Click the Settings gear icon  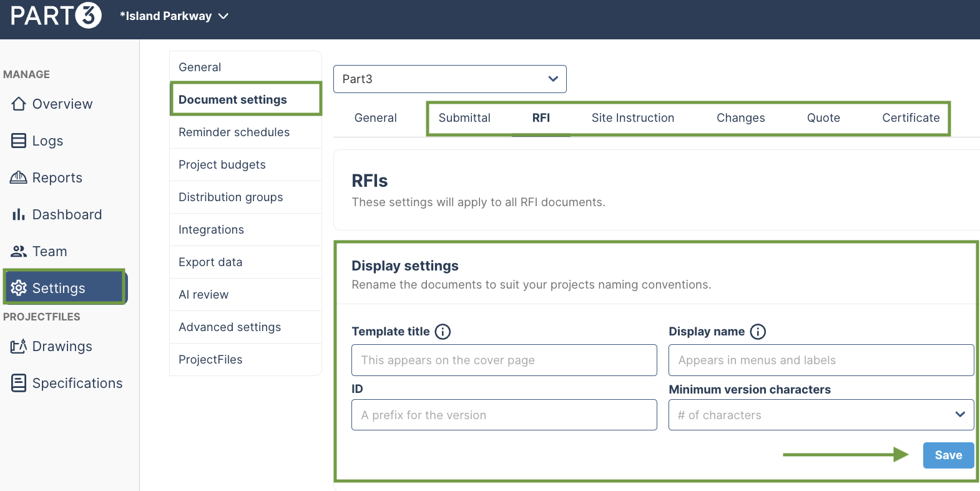(x=19, y=288)
